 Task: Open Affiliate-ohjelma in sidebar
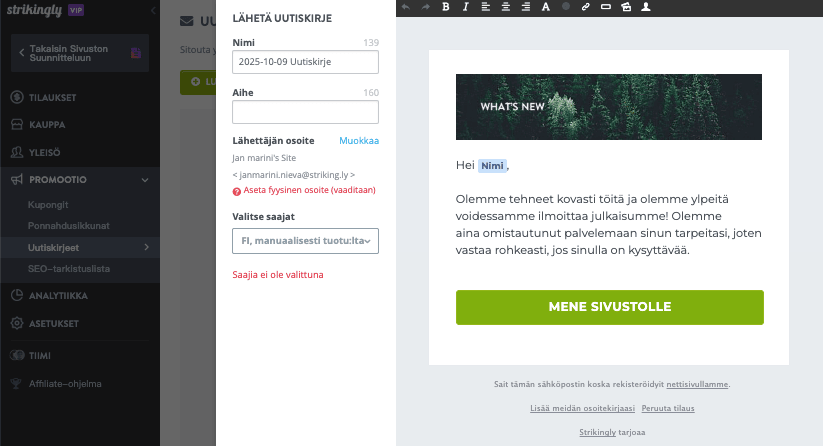pos(65,384)
